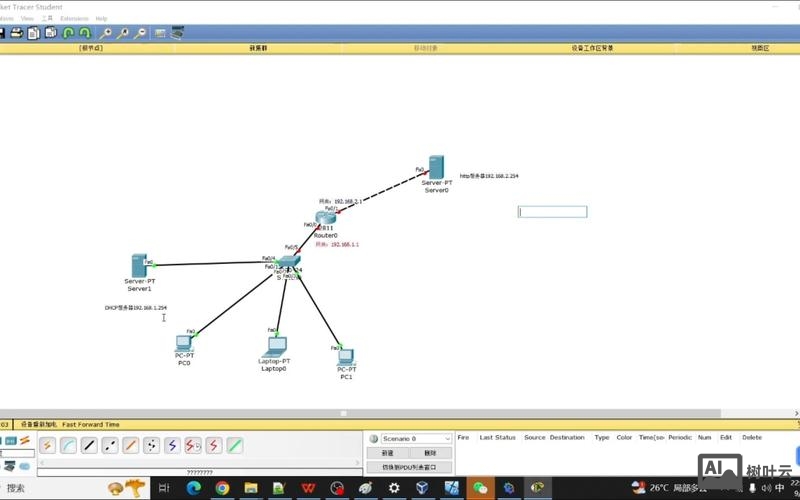Screen dimensions: 800x500
Task: Click the 删除 delete scenario button
Action: click(431, 453)
